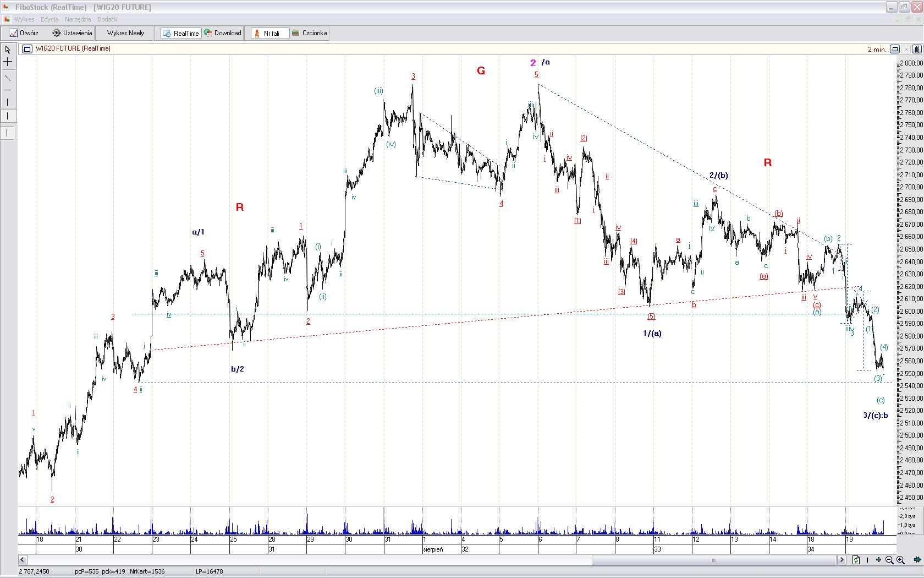Toggle the RealTime mode button

(x=181, y=33)
